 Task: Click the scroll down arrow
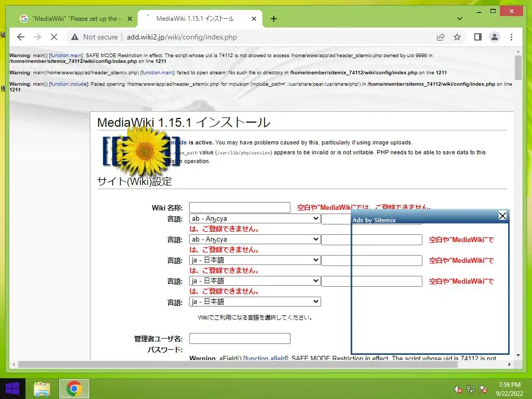[x=518, y=355]
